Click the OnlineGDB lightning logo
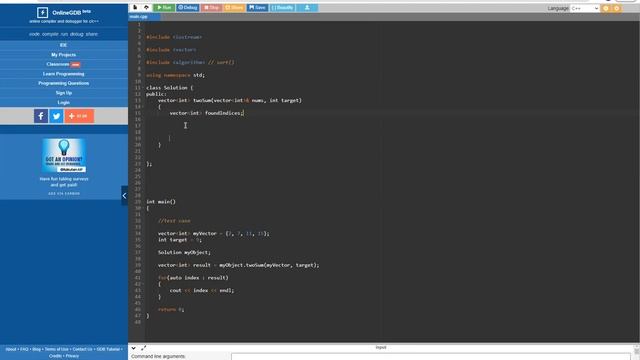 (x=42, y=13)
